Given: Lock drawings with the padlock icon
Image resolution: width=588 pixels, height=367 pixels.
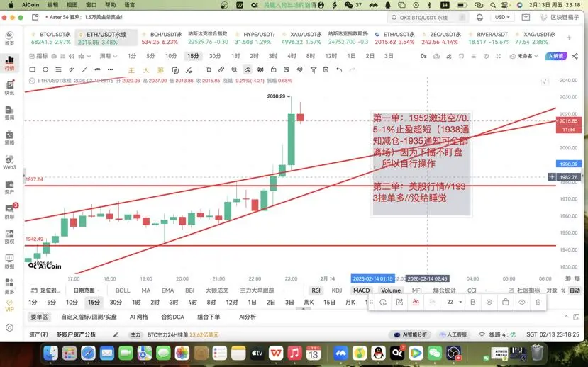Looking at the screenshot, I should pos(273,69).
